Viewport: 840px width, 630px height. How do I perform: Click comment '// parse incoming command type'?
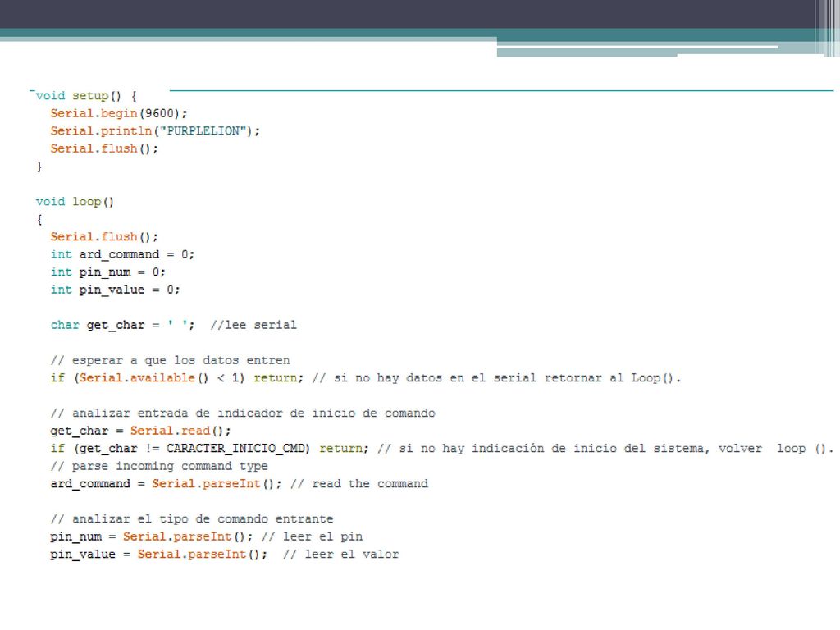tap(159, 466)
